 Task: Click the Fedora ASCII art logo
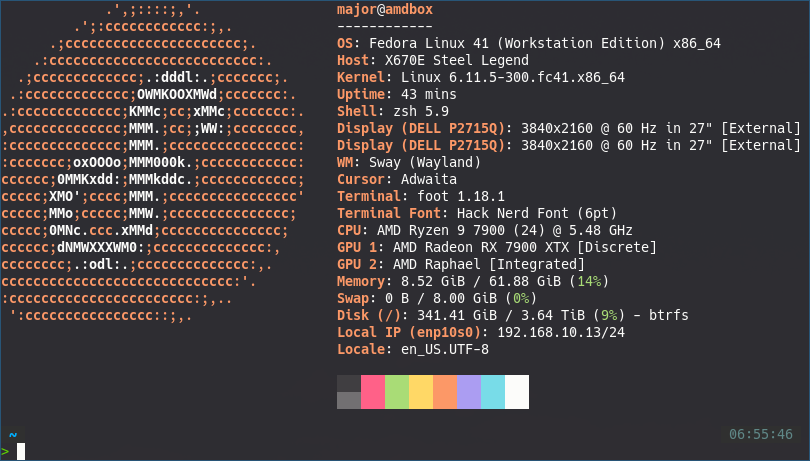[x=155, y=162]
